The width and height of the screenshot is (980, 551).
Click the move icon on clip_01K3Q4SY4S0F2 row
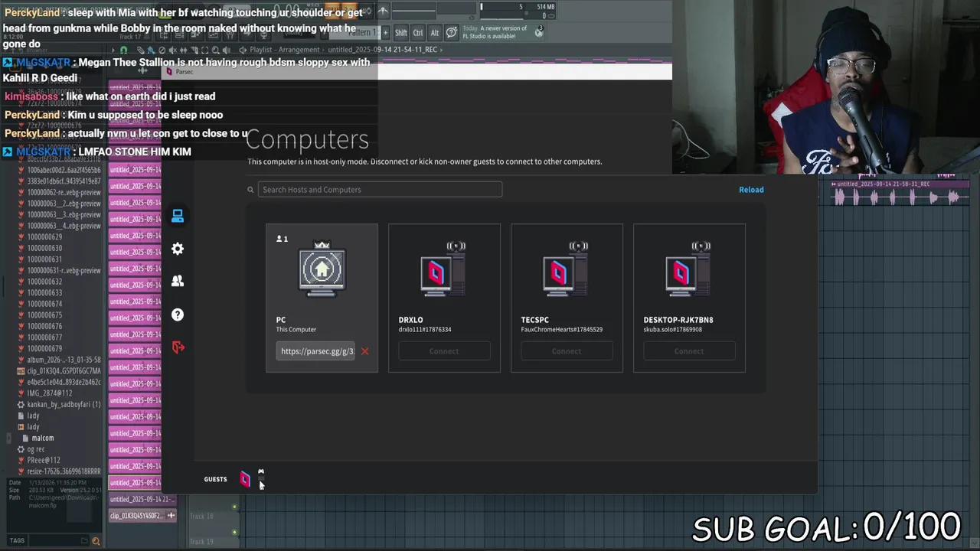pos(171,516)
